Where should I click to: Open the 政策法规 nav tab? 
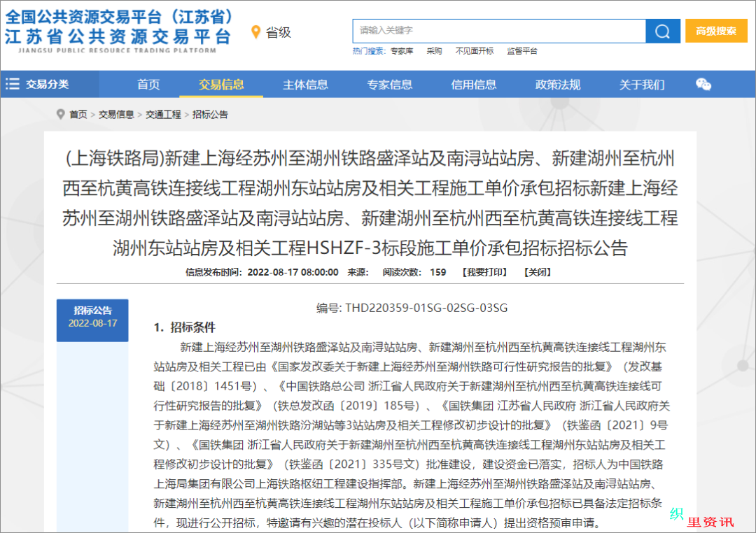pos(558,85)
